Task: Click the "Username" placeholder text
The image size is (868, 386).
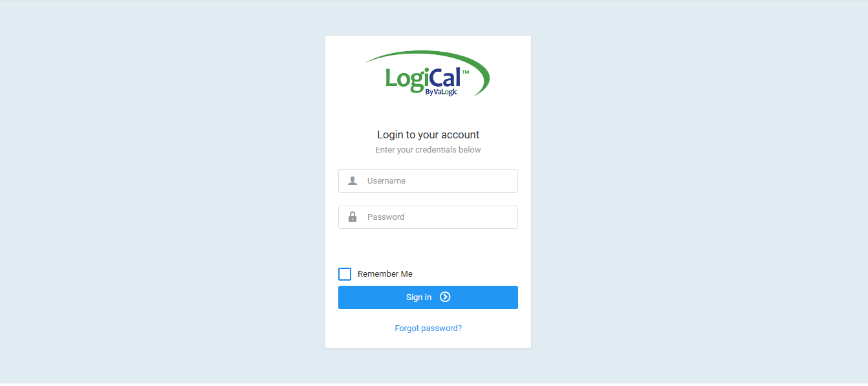Action: coord(386,181)
